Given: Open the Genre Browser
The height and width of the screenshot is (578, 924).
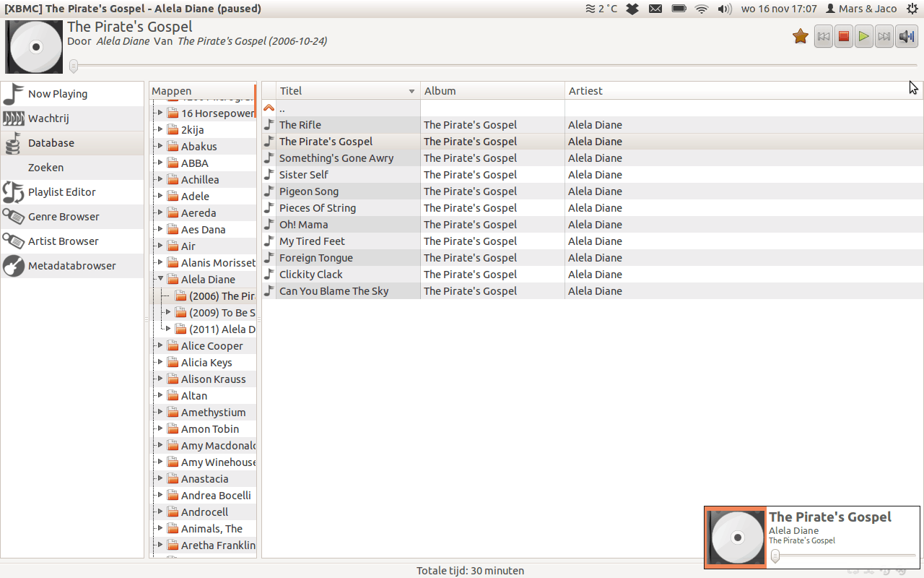Looking at the screenshot, I should click(x=72, y=217).
